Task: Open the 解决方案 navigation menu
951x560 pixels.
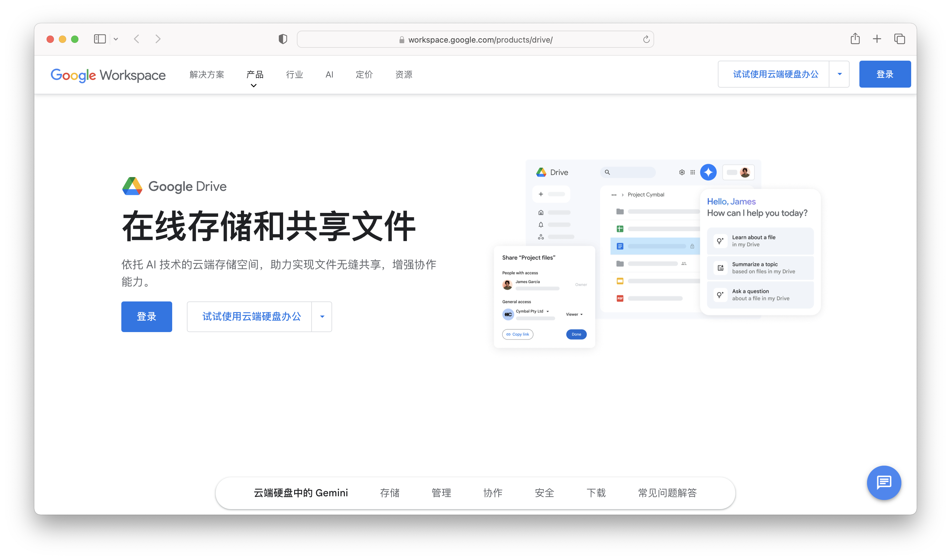Action: (x=207, y=75)
